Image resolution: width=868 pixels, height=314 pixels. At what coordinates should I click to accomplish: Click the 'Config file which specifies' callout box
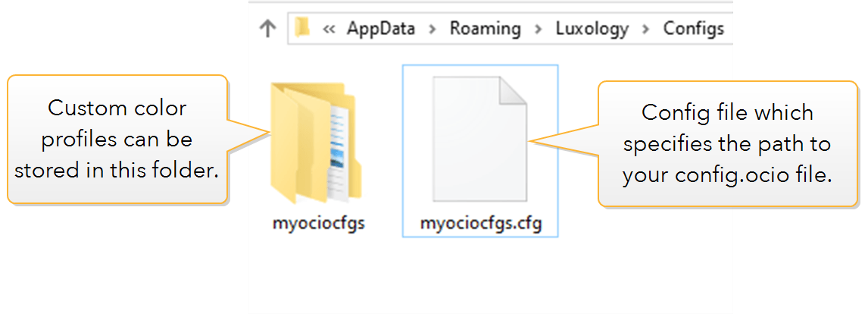pyautogui.click(x=728, y=144)
